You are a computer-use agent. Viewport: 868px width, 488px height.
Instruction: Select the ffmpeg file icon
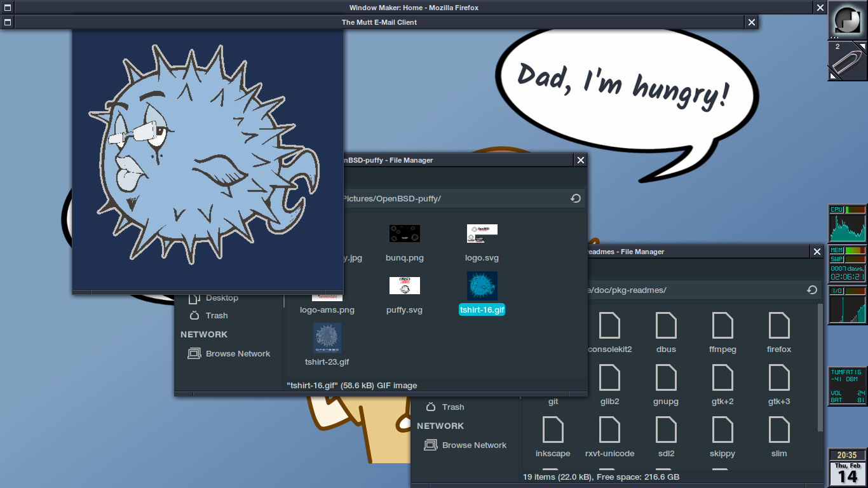pos(722,325)
